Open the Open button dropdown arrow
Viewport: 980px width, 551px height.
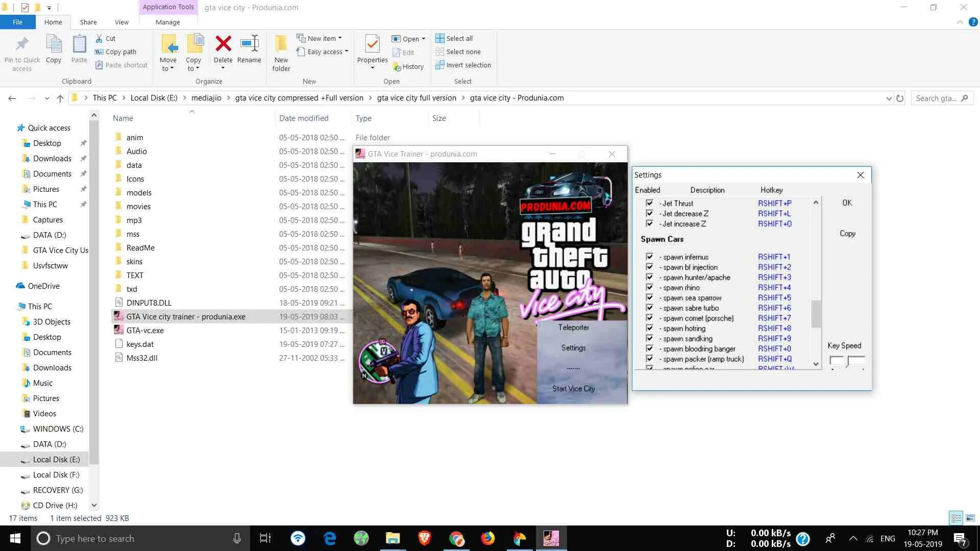coord(424,39)
